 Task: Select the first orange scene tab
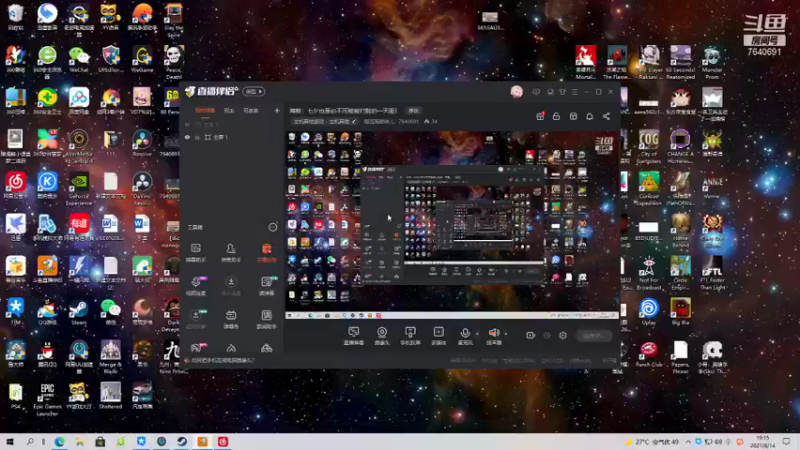tap(205, 111)
